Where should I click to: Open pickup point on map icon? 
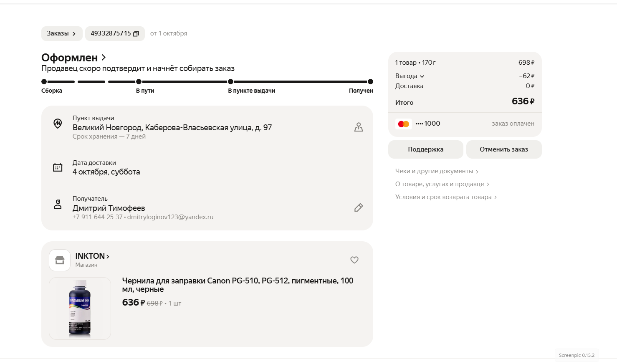click(358, 127)
